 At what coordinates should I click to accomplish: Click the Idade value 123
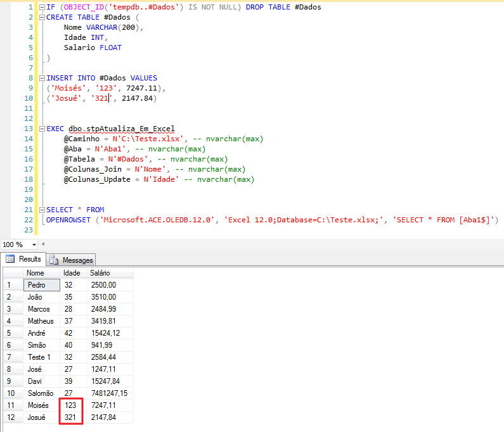pyautogui.click(x=70, y=405)
